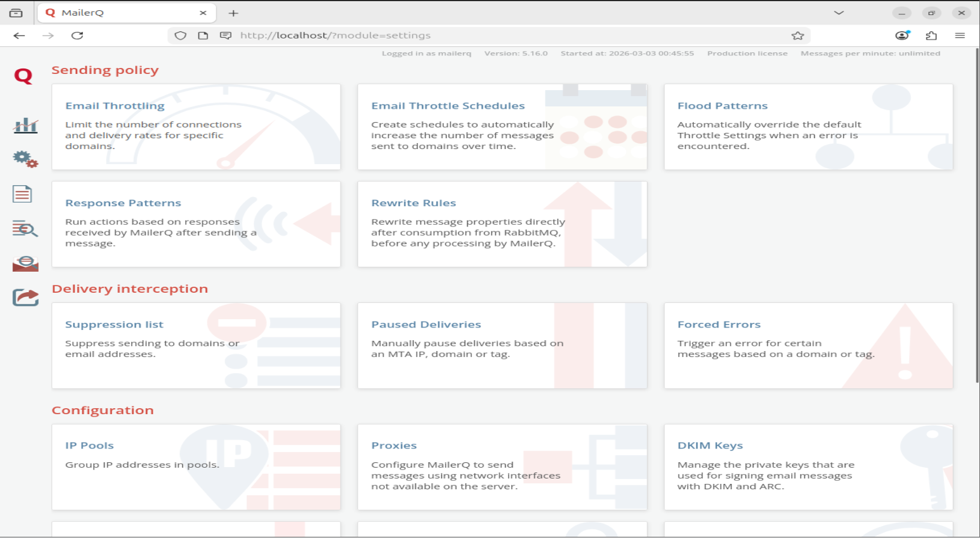Click the page info icon in address bar

203,35
